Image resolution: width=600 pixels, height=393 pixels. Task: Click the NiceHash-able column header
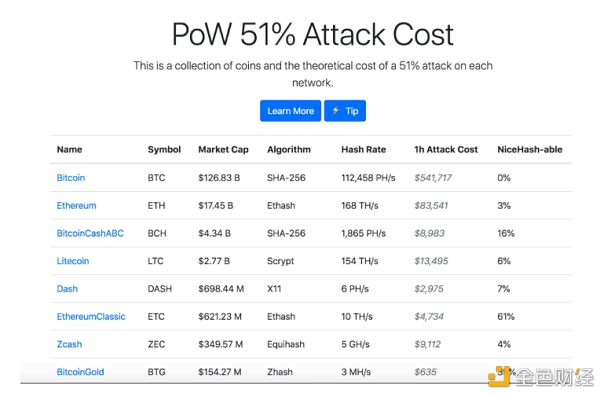pyautogui.click(x=530, y=150)
